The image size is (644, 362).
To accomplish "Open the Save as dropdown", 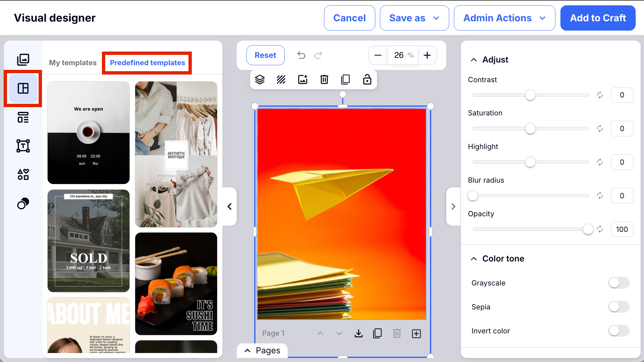I will (414, 18).
